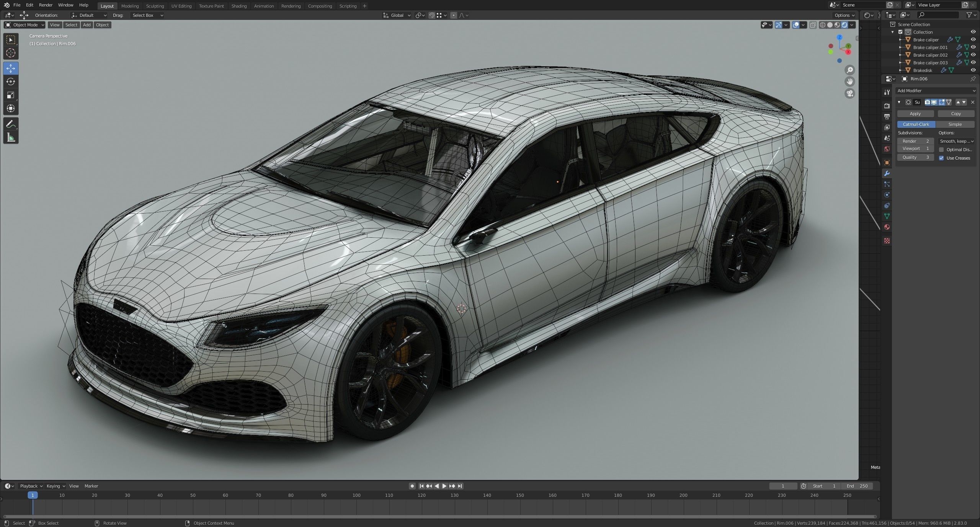Open the View Layer properties tab
The image size is (980, 527).
tap(887, 127)
